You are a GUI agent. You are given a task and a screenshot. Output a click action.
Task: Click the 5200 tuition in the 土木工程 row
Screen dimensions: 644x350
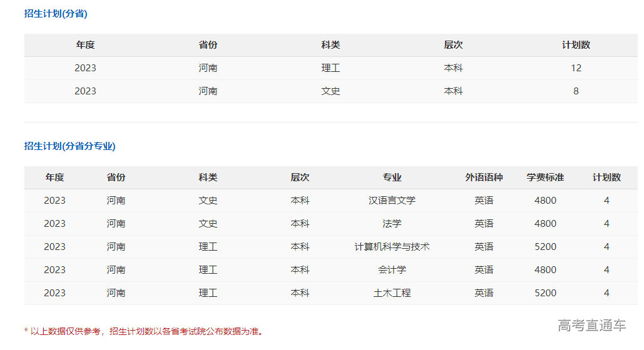click(545, 293)
